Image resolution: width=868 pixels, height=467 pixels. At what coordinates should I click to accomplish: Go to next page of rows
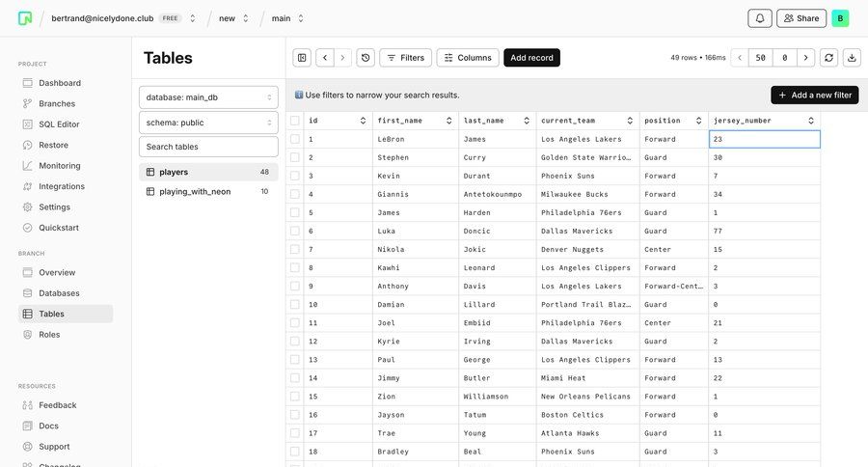[x=806, y=58]
